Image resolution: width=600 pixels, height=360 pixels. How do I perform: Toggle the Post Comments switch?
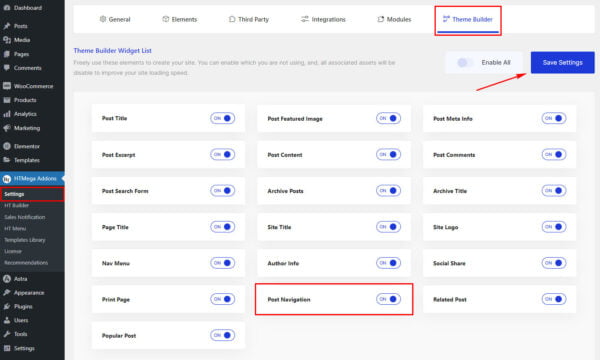point(554,155)
